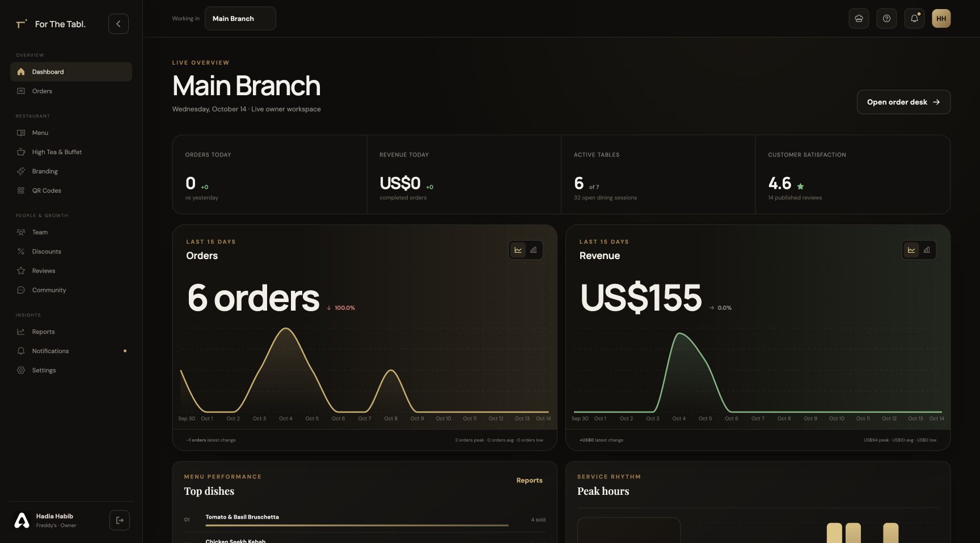The height and width of the screenshot is (543, 980).
Task: Open the Menu page in sidebar
Action: coord(71,133)
